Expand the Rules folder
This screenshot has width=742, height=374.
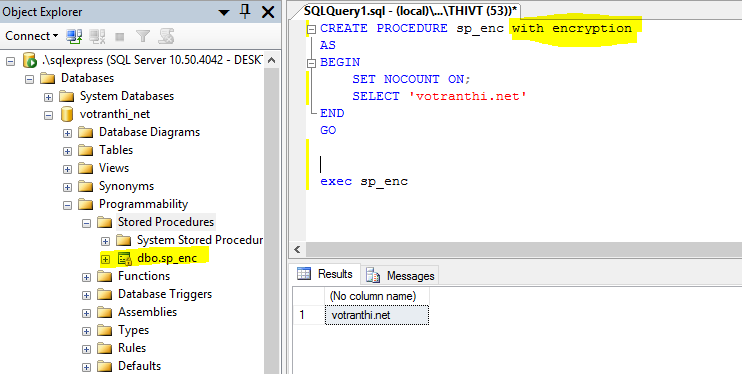(x=86, y=349)
